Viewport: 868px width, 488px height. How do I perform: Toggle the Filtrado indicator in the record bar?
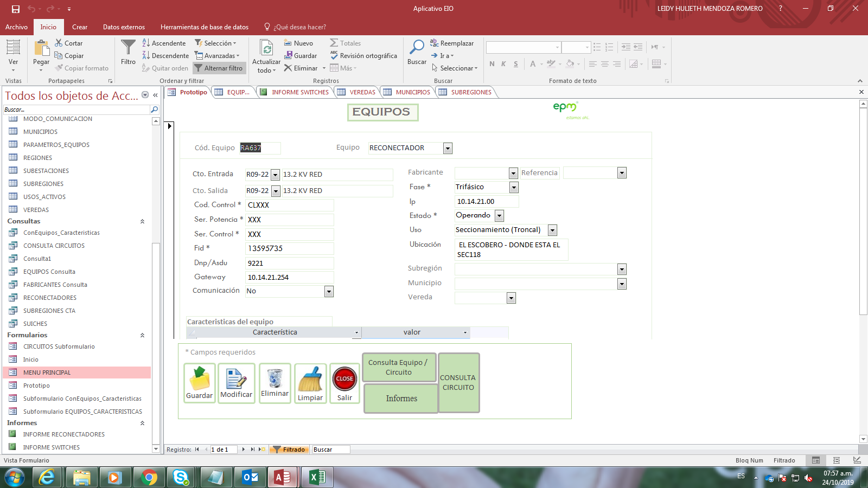point(289,449)
